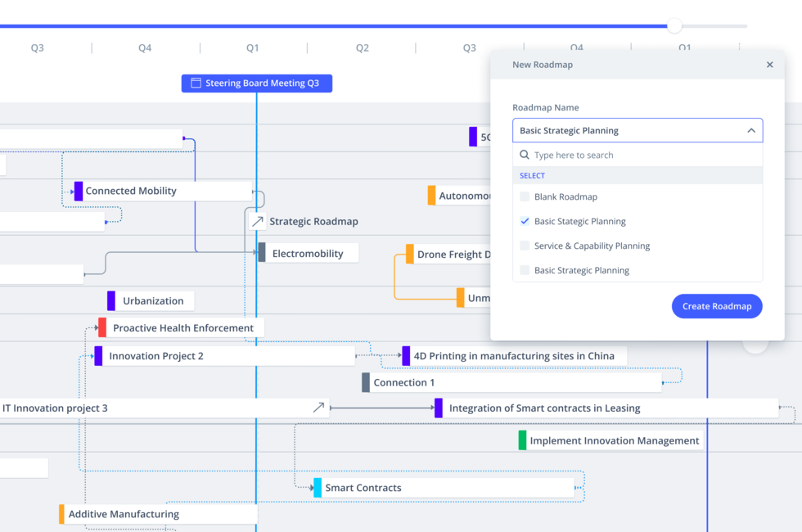Click arrow icon on IT Innovation project 3
Viewport: 802px width, 532px height.
click(x=318, y=408)
